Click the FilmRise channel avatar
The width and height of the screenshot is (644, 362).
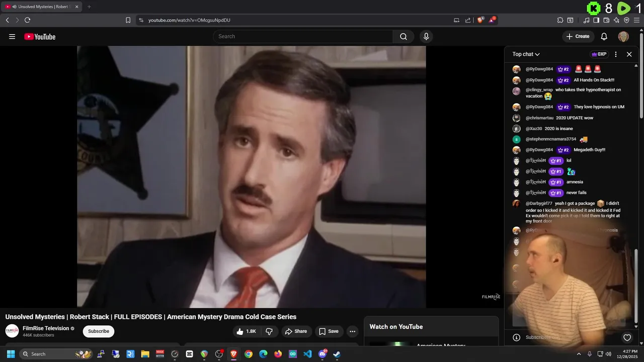pyautogui.click(x=12, y=331)
